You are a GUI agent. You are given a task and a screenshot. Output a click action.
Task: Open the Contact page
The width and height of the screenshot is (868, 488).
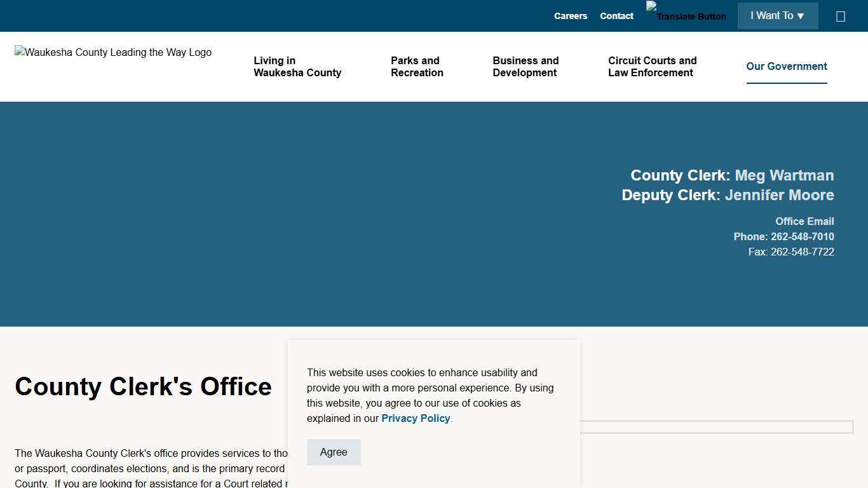pyautogui.click(x=616, y=16)
